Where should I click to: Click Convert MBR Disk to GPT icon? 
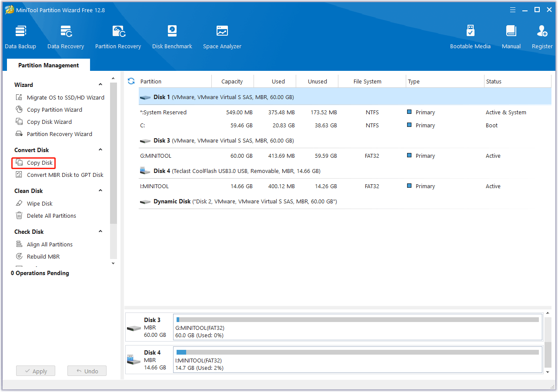click(x=19, y=175)
